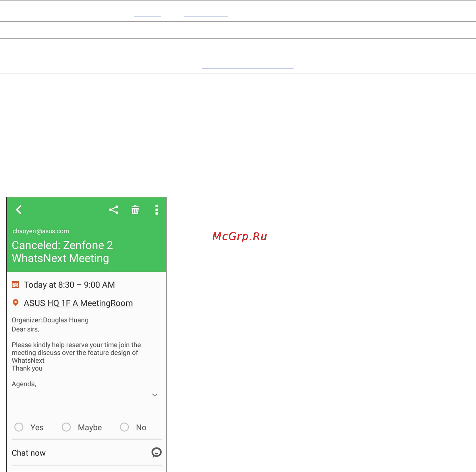Open the calendar icon beside the event time

[15, 285]
